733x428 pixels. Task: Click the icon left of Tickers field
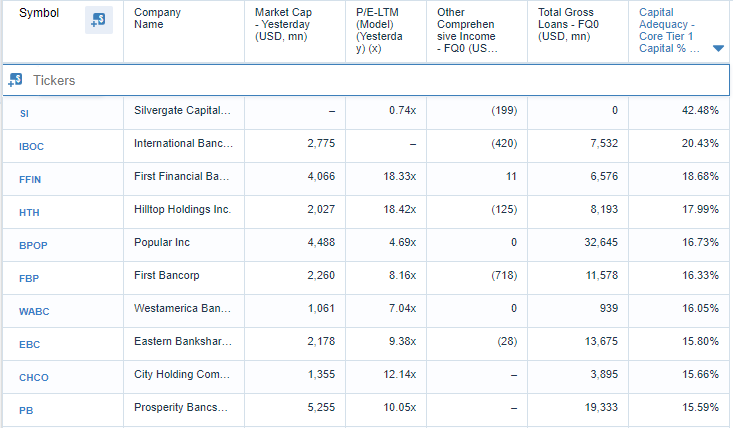(x=16, y=80)
